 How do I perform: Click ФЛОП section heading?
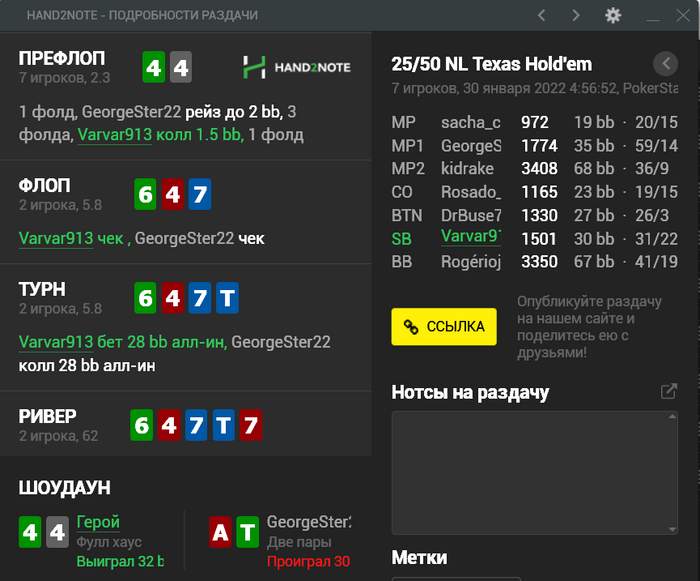pyautogui.click(x=44, y=186)
